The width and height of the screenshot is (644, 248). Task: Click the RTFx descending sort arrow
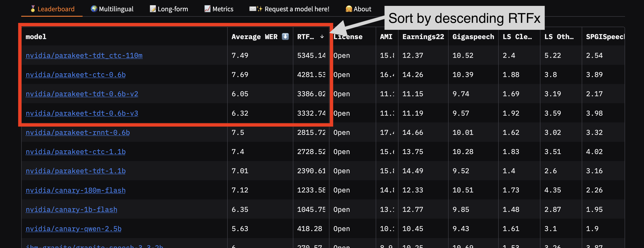click(x=322, y=37)
